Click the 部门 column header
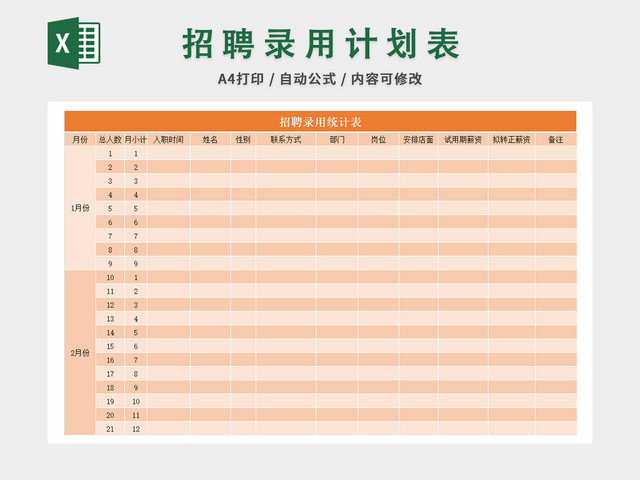This screenshot has height=480, width=640. click(x=337, y=140)
